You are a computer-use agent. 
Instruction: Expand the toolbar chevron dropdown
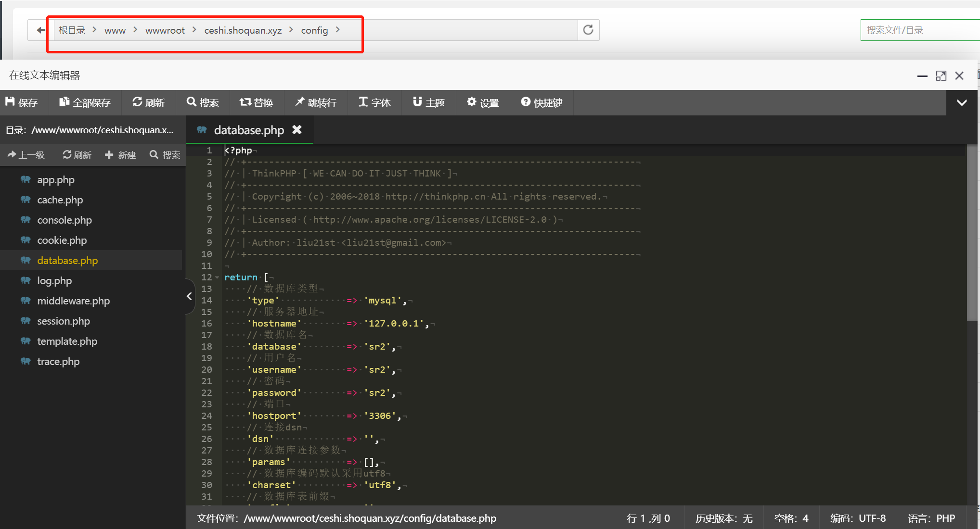pyautogui.click(x=962, y=102)
